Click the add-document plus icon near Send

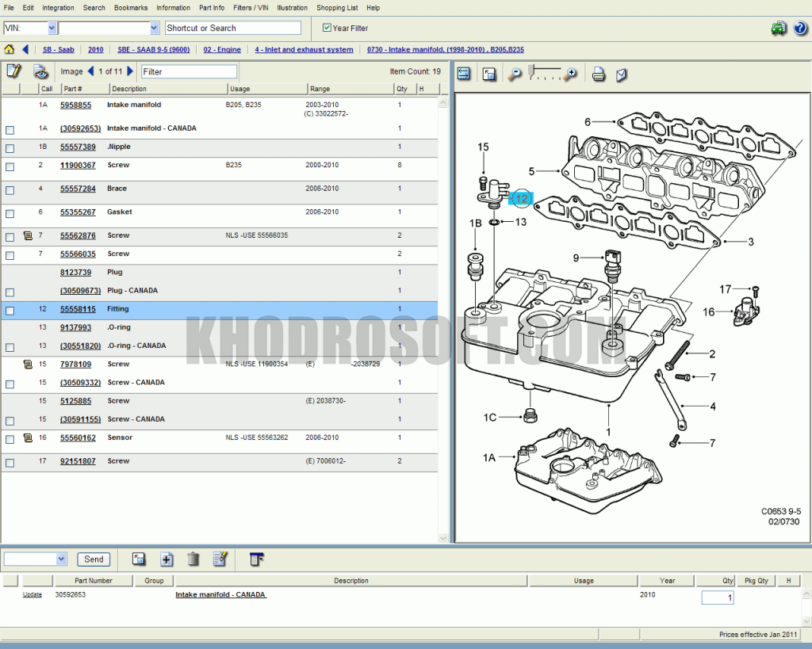(x=167, y=559)
